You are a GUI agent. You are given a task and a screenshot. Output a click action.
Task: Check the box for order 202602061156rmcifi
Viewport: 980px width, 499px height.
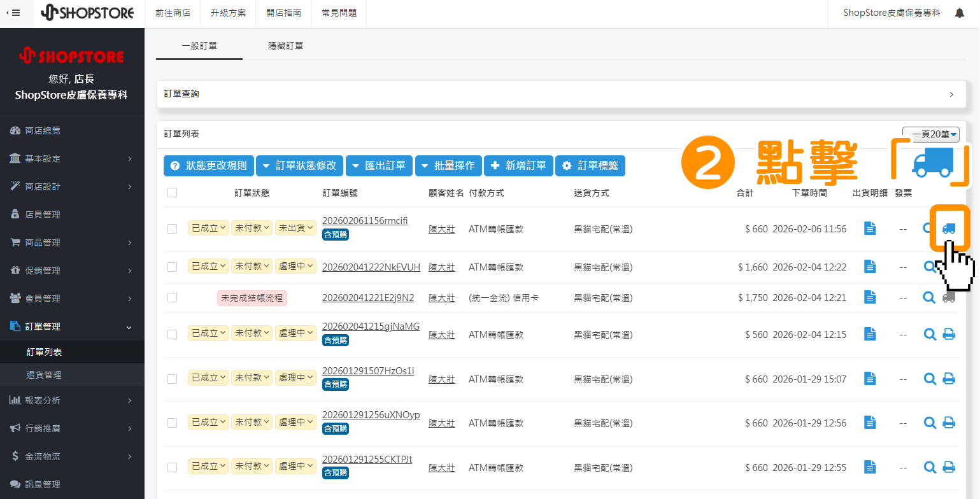click(x=172, y=228)
